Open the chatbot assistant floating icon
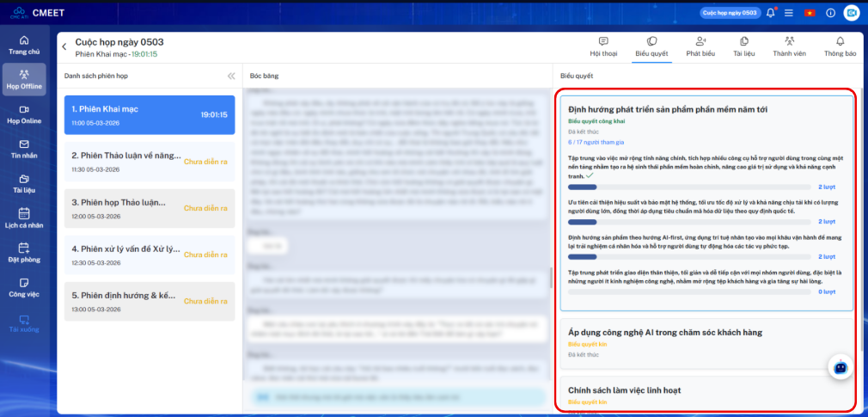The image size is (868, 417). (840, 366)
